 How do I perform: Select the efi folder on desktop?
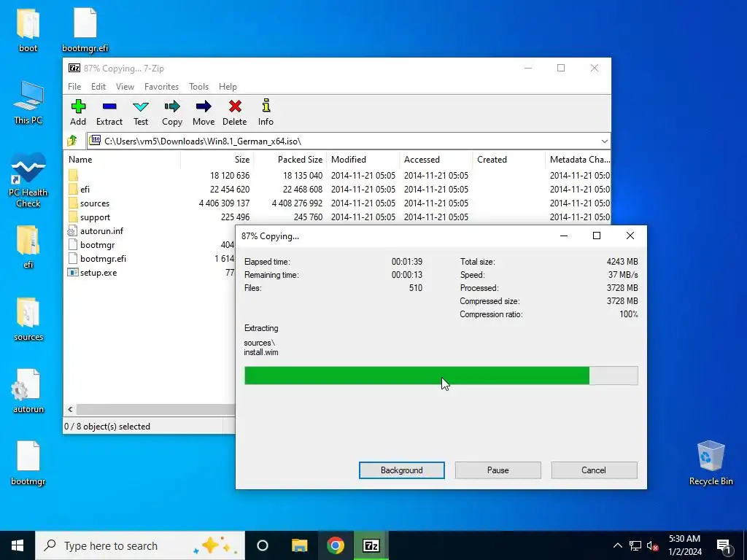pyautogui.click(x=28, y=247)
